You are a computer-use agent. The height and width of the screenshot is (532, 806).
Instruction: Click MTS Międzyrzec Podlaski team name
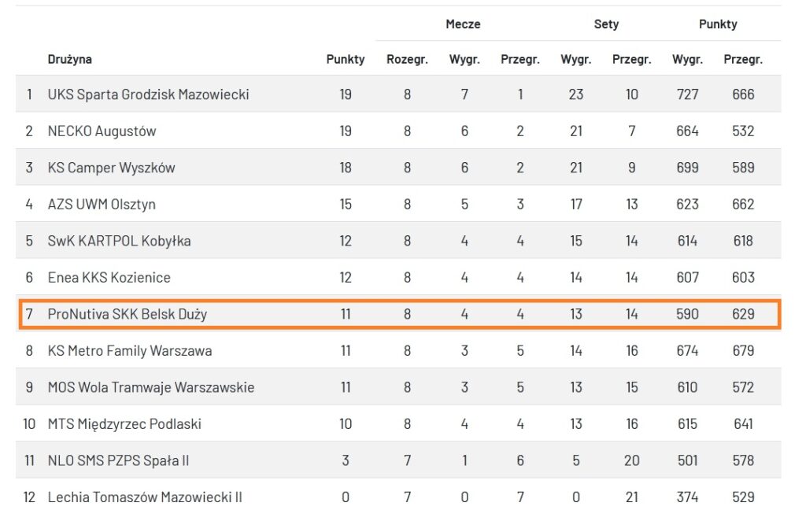point(124,424)
